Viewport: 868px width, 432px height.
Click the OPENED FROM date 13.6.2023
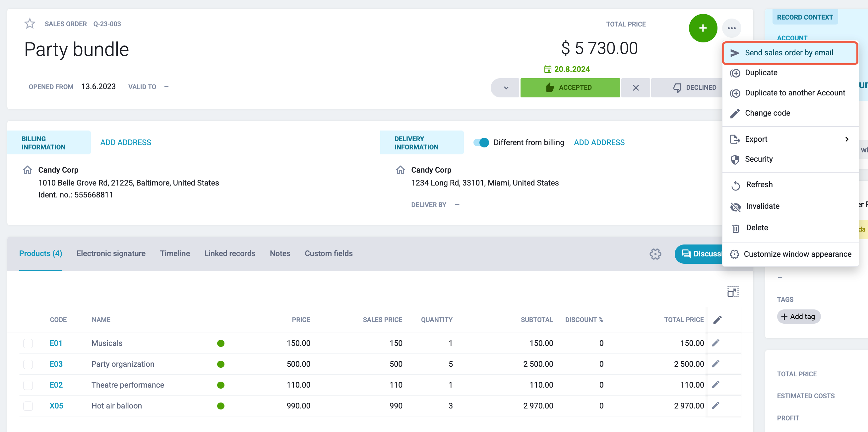(x=98, y=86)
